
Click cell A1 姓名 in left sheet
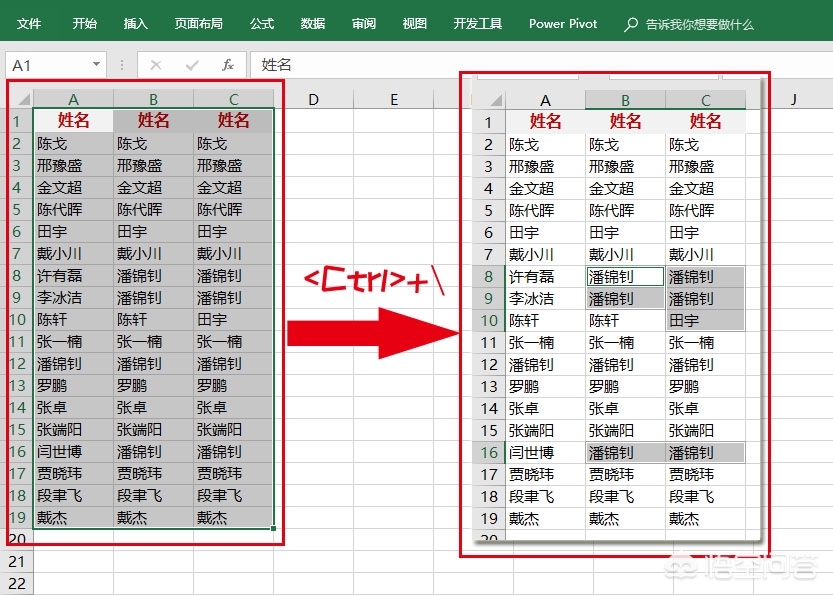[73, 121]
